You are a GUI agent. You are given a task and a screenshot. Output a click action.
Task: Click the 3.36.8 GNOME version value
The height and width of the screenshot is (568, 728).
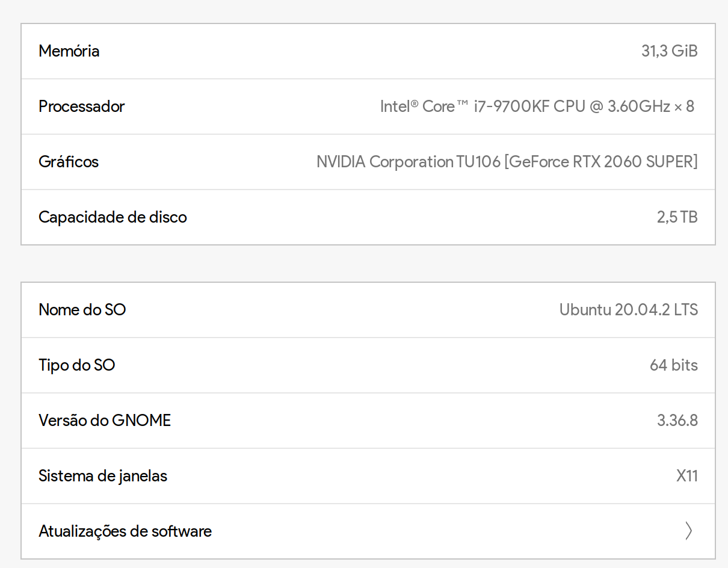point(677,421)
